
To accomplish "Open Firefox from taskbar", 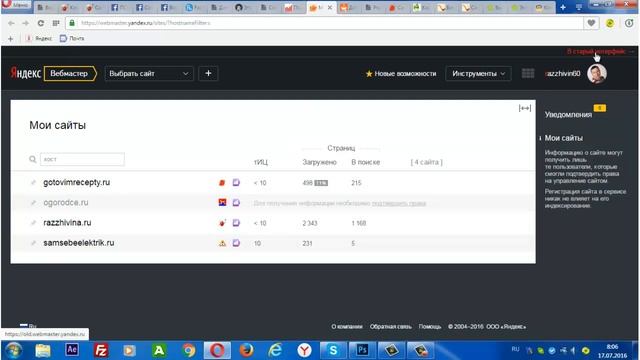I will pyautogui.click(x=246, y=350).
